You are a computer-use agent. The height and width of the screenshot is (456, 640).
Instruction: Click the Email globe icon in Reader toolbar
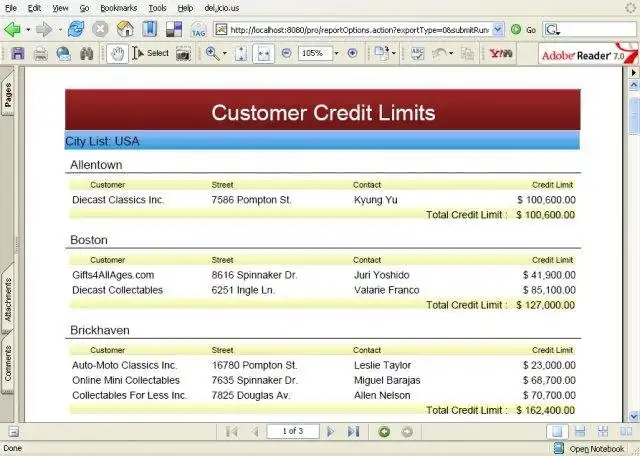pyautogui.click(x=64, y=53)
